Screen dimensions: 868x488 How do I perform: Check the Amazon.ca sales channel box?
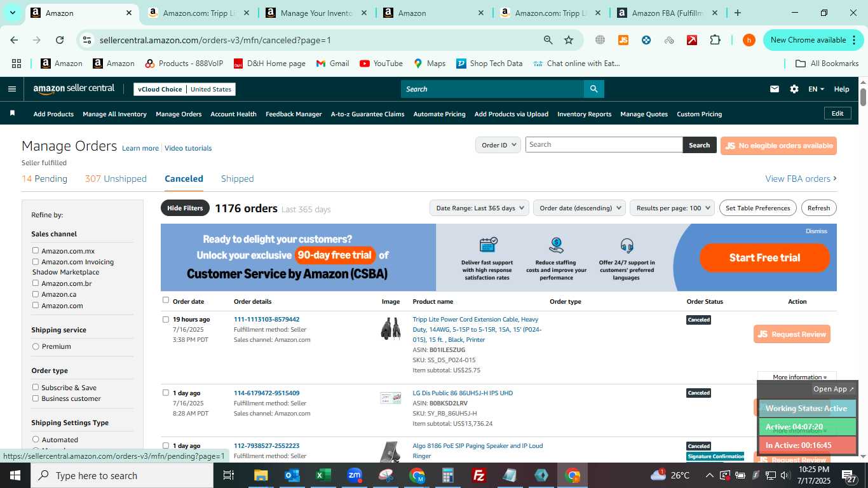36,294
